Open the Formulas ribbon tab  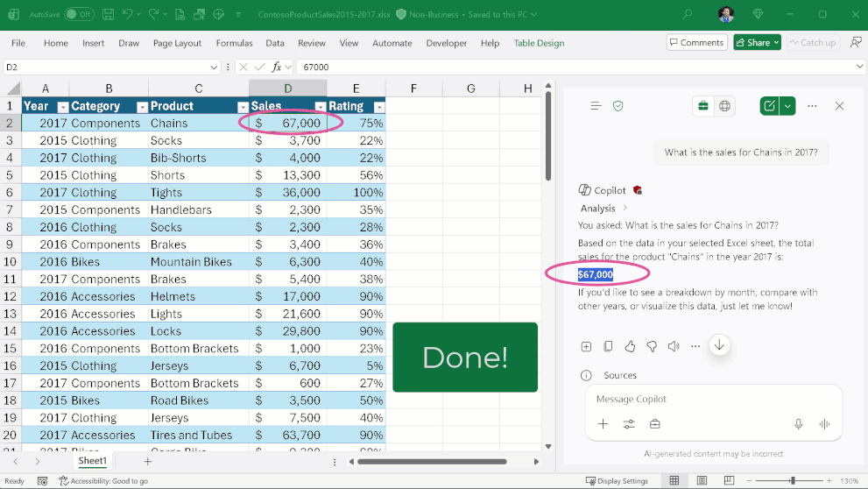pos(234,43)
